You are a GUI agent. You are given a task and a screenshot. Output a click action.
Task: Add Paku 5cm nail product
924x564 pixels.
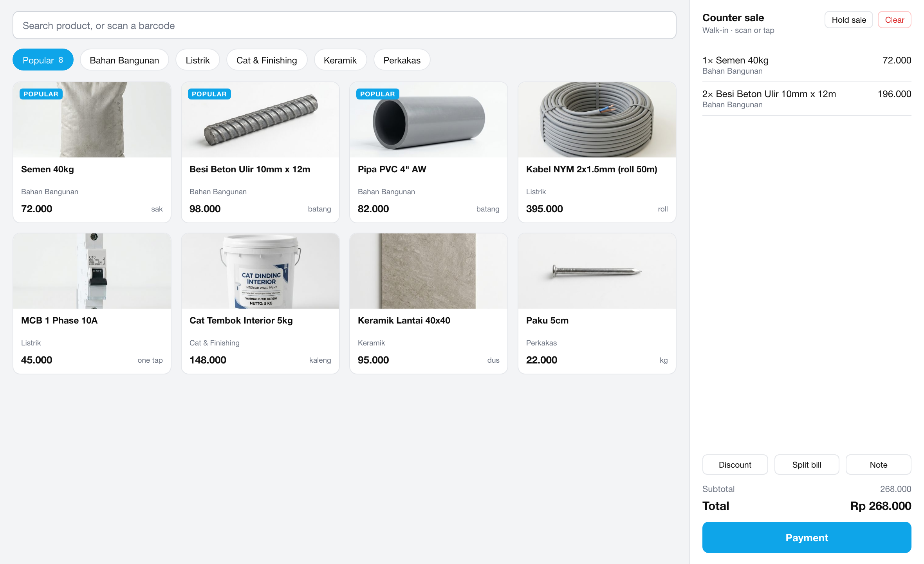597,304
